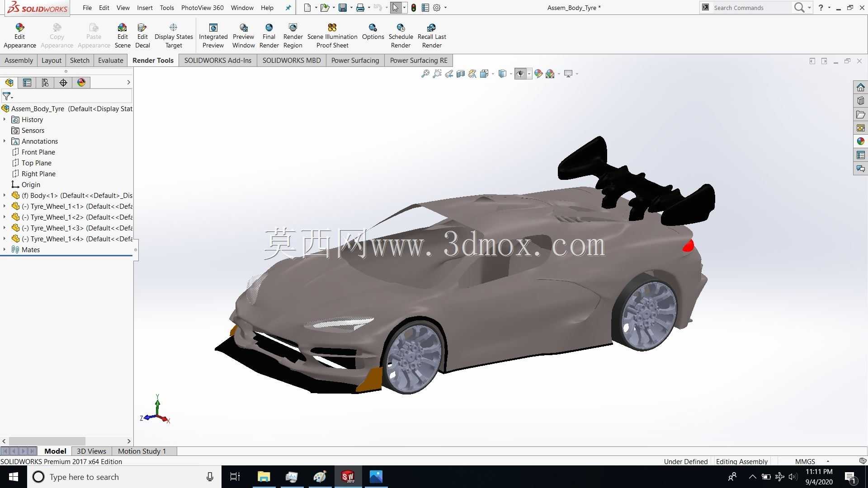
Task: Click Zoom to Fit icon
Action: 425,74
